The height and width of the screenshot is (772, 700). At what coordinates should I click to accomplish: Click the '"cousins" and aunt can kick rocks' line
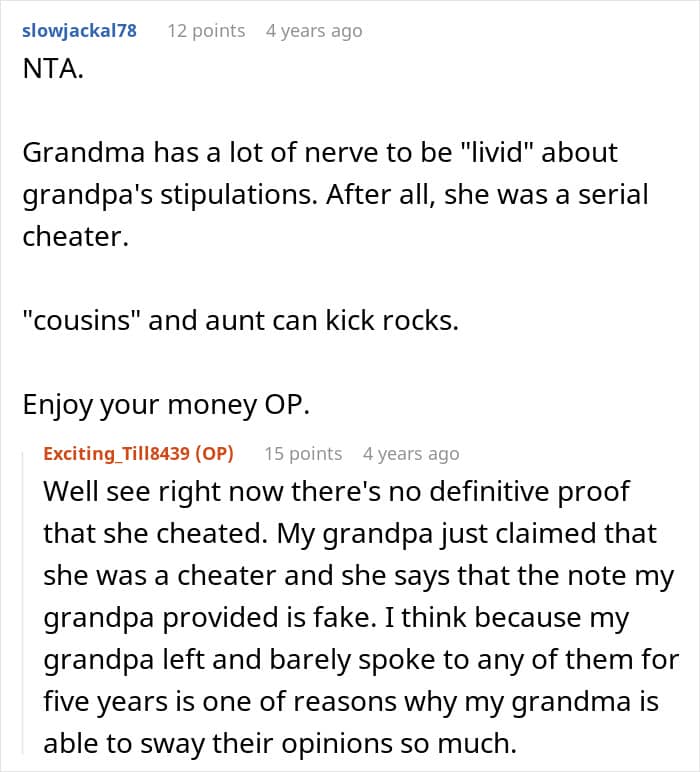(241, 321)
